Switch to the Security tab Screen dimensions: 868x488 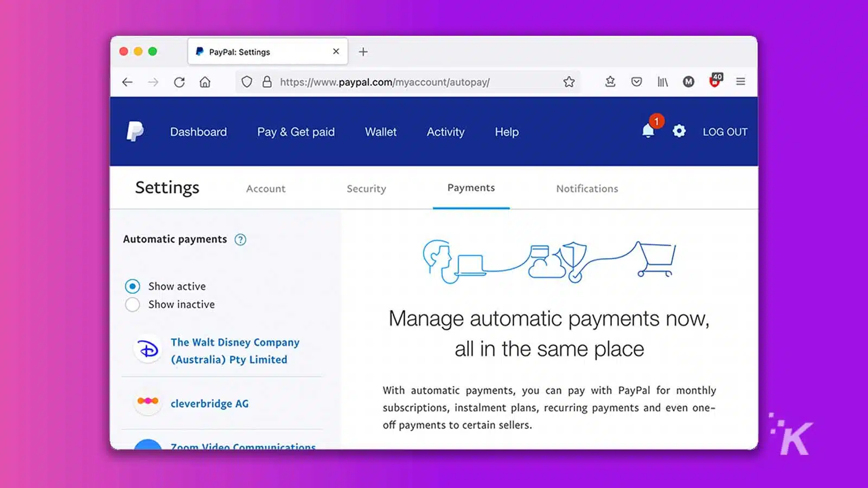pyautogui.click(x=366, y=188)
